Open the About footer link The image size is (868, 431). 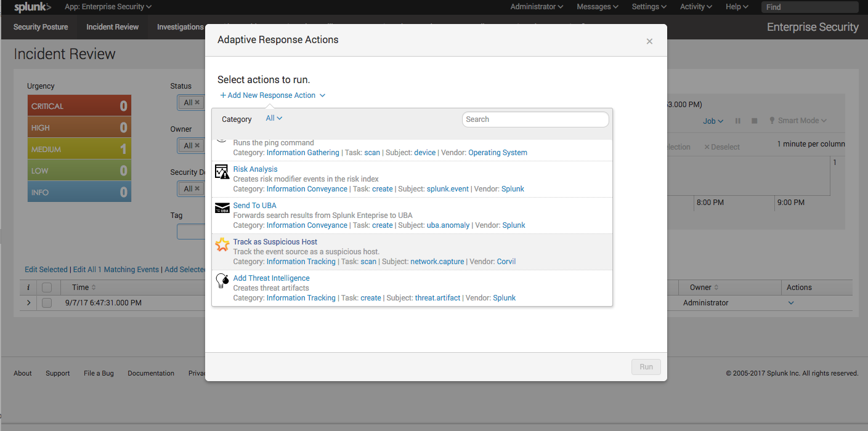coord(23,373)
